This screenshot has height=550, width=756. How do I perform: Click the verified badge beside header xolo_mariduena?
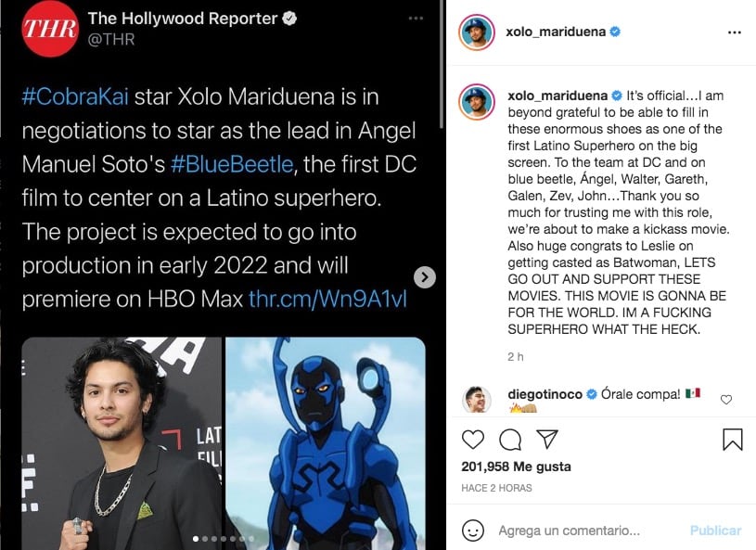click(x=615, y=32)
